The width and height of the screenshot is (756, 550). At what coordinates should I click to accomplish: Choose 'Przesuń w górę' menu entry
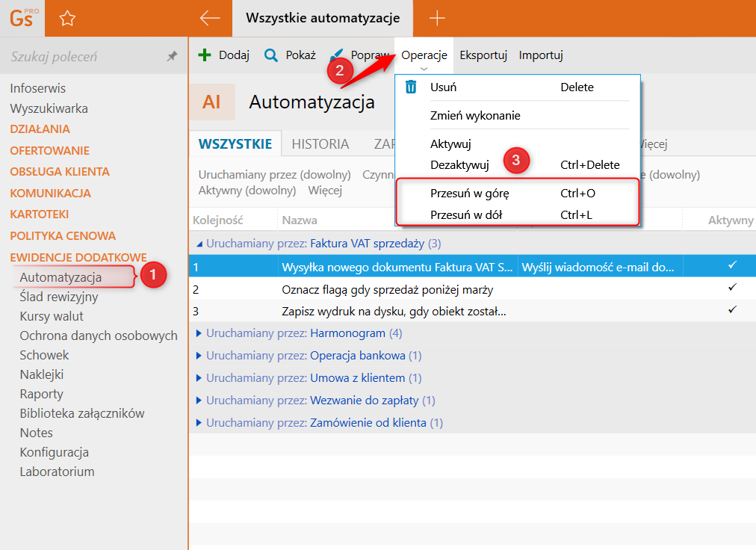pos(518,194)
